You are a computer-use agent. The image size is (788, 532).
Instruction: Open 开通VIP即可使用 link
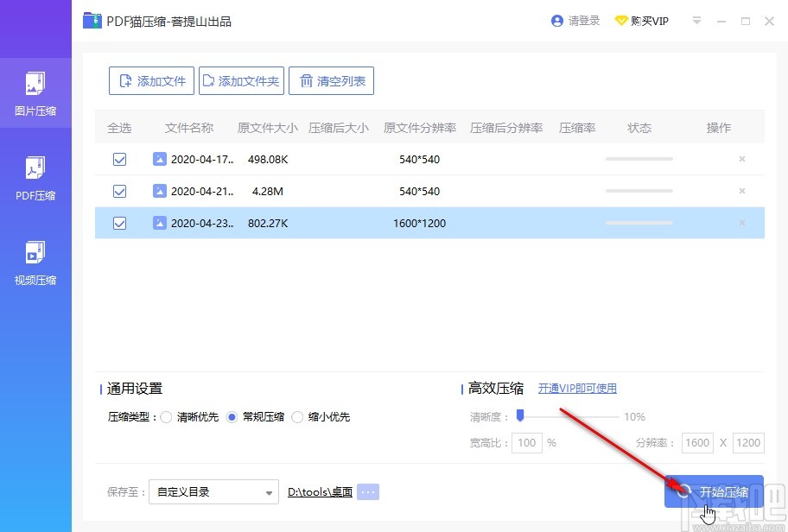577,389
